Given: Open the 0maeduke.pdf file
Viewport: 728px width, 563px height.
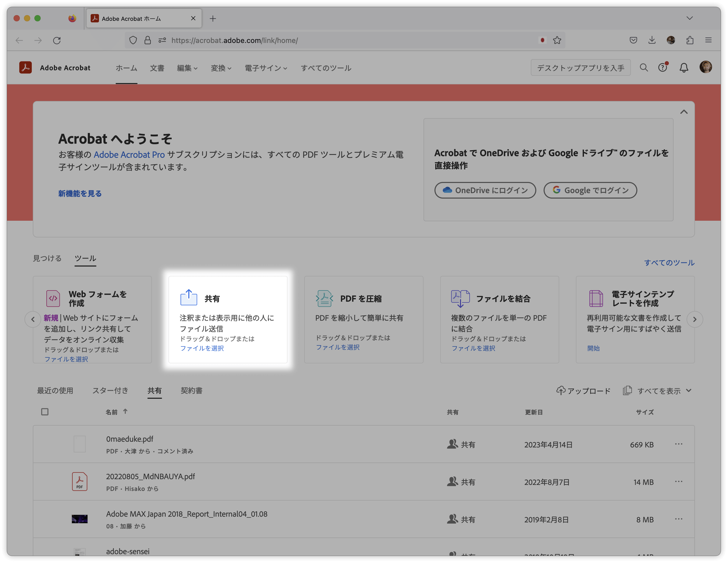Looking at the screenshot, I should point(130,439).
